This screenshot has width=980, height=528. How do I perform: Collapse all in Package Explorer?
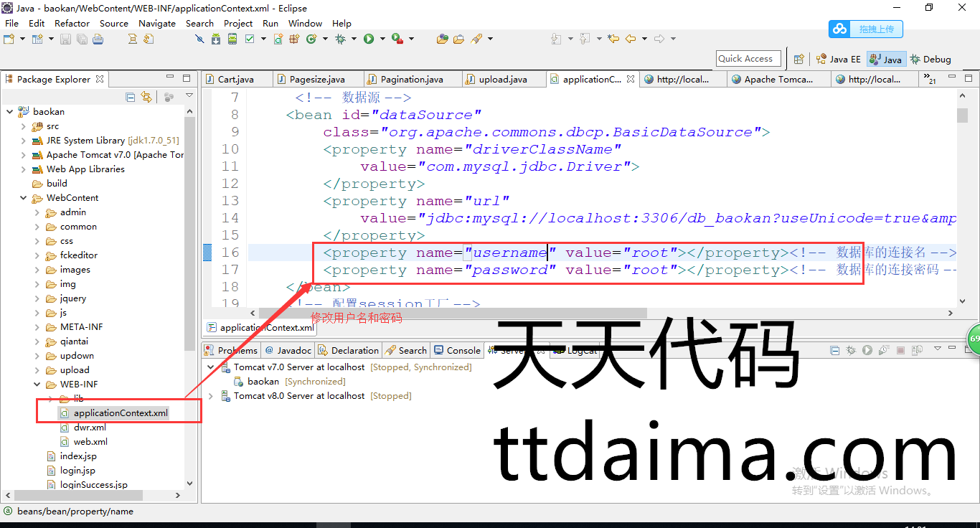coord(131,97)
